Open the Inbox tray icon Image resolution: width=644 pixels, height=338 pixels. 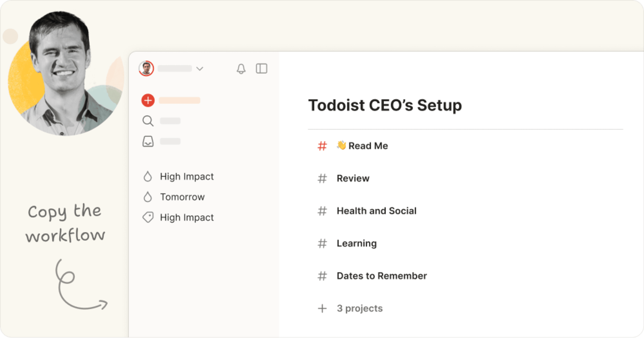pos(148,141)
